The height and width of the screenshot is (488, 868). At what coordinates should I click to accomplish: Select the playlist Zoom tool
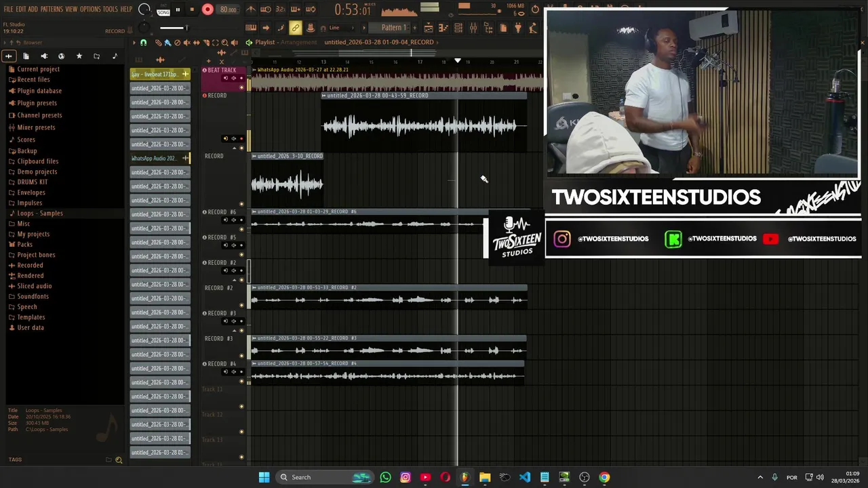click(225, 43)
